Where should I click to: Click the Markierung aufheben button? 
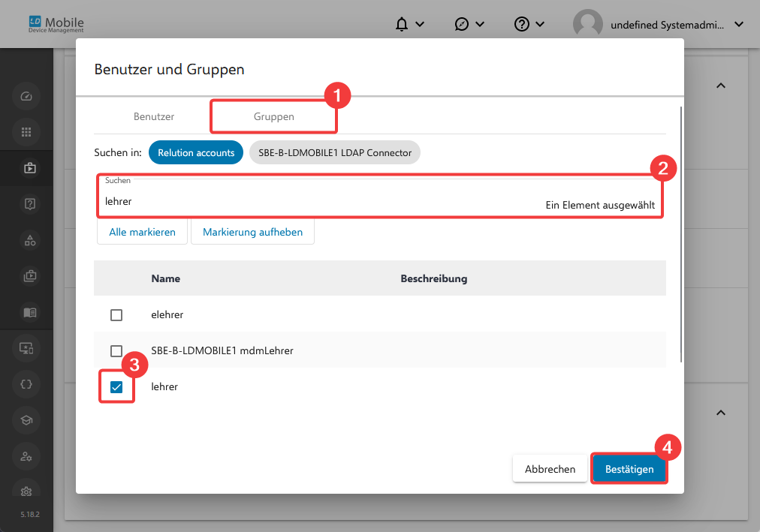[252, 232]
